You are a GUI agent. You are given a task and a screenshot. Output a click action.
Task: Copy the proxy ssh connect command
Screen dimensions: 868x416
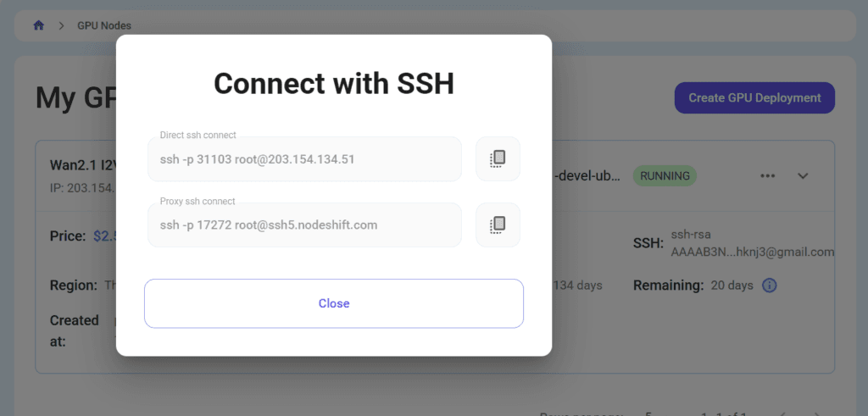point(498,225)
